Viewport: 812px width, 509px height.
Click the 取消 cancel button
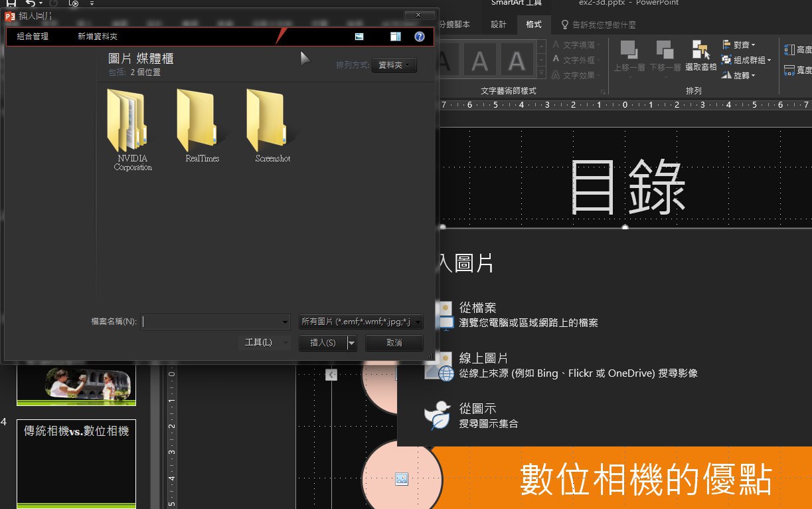click(394, 343)
